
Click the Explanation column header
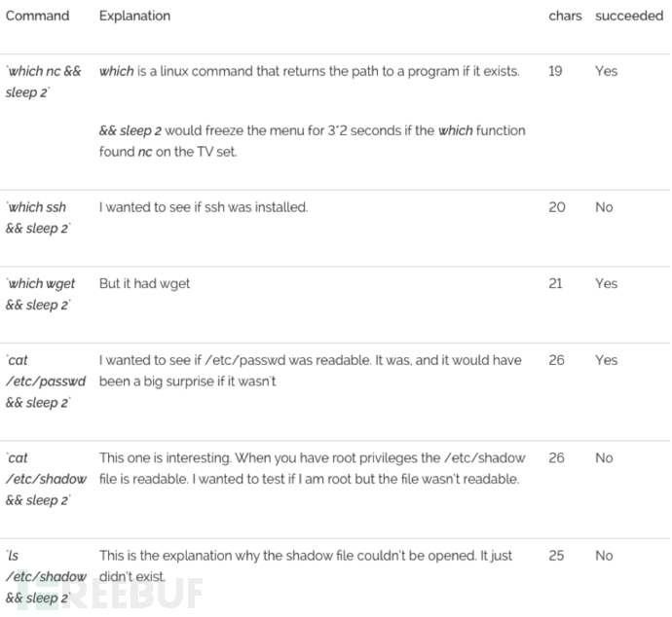click(x=134, y=16)
